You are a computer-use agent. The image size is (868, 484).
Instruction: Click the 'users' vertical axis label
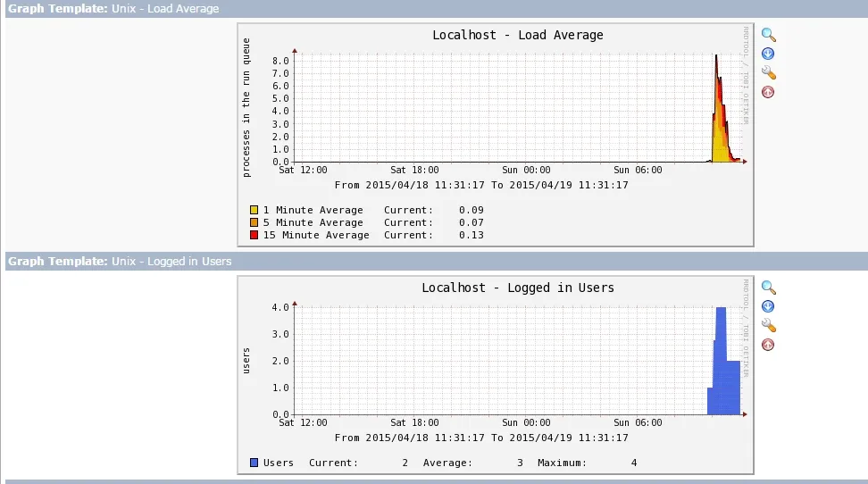(x=246, y=361)
